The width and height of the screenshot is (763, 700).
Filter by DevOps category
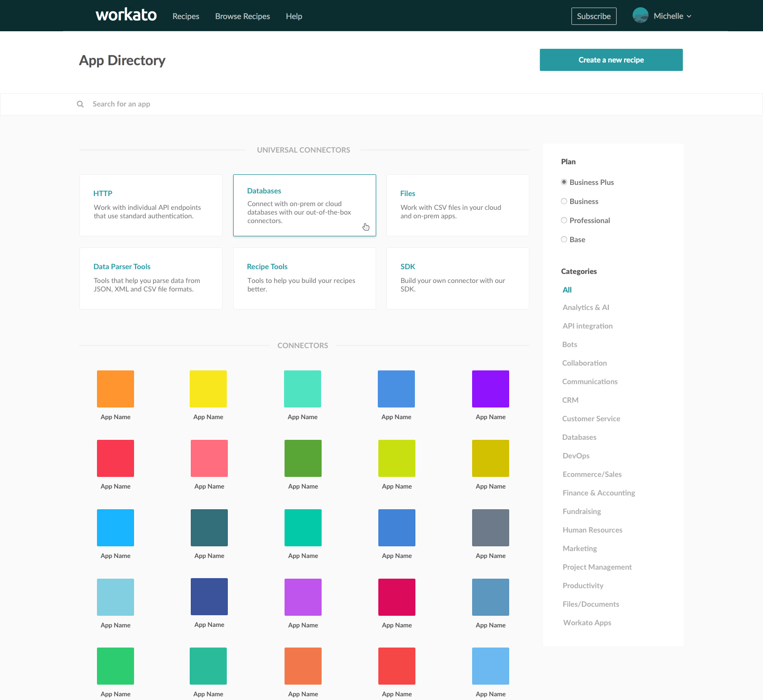pyautogui.click(x=576, y=456)
